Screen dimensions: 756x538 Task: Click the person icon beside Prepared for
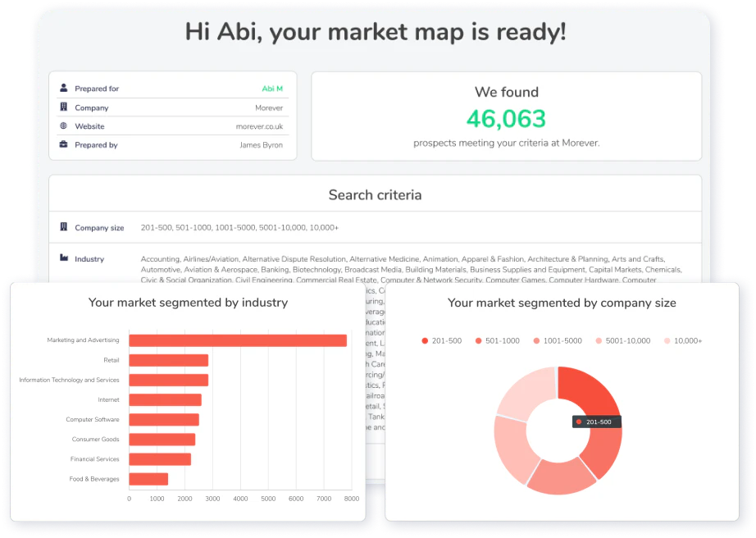tap(63, 88)
